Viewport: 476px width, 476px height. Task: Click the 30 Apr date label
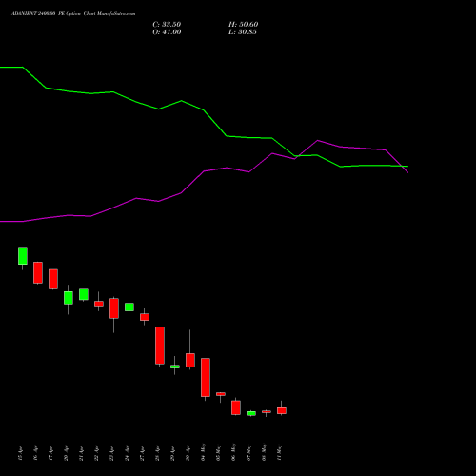pyautogui.click(x=188, y=453)
